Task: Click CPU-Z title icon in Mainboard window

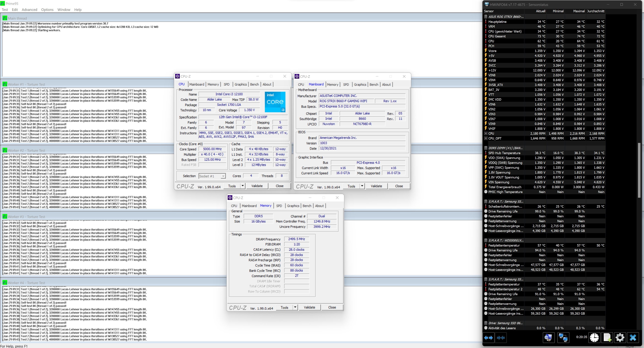Action: click(297, 76)
